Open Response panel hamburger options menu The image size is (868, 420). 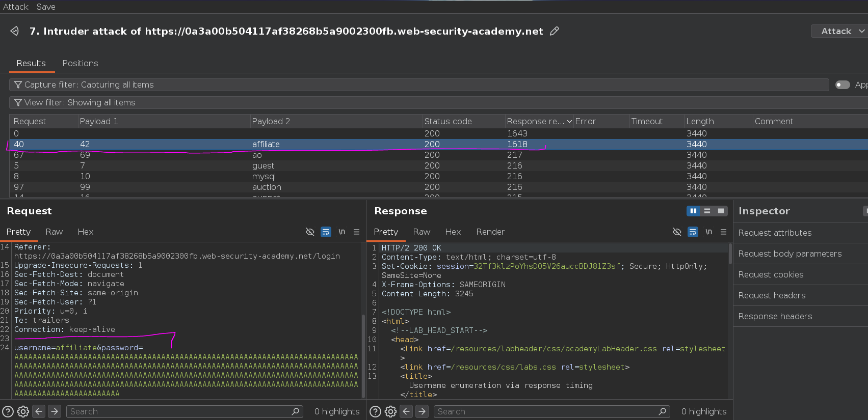point(723,232)
